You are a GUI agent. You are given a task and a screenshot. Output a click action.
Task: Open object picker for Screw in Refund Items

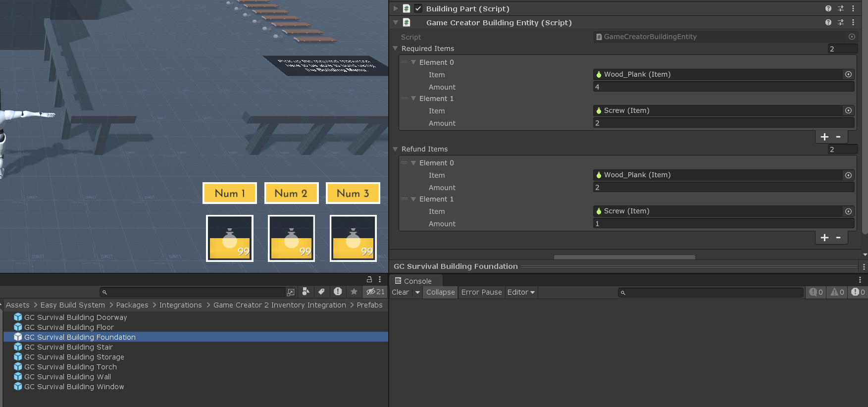(848, 211)
